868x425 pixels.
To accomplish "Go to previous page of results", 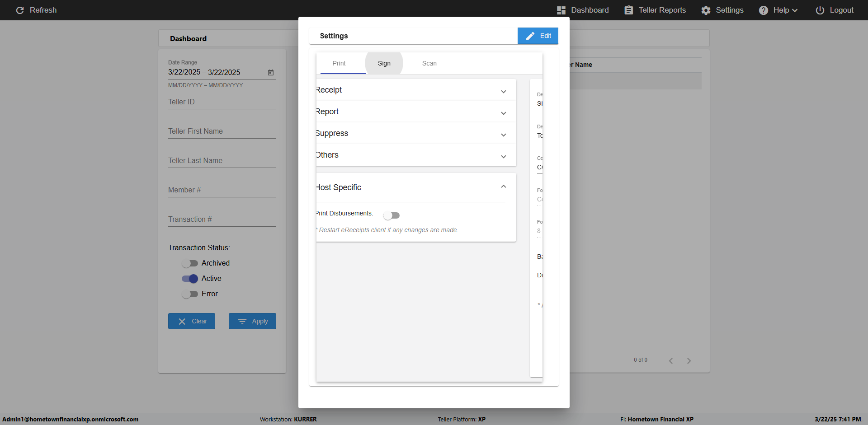I will coord(671,360).
